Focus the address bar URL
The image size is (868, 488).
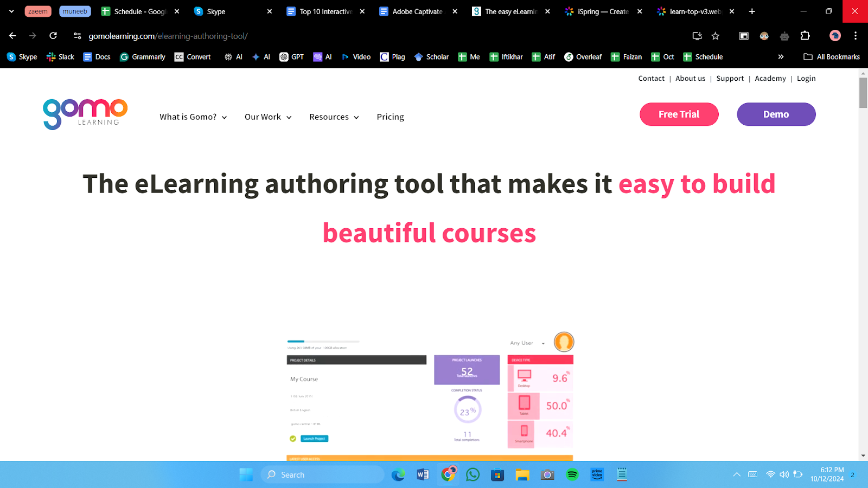coord(168,36)
